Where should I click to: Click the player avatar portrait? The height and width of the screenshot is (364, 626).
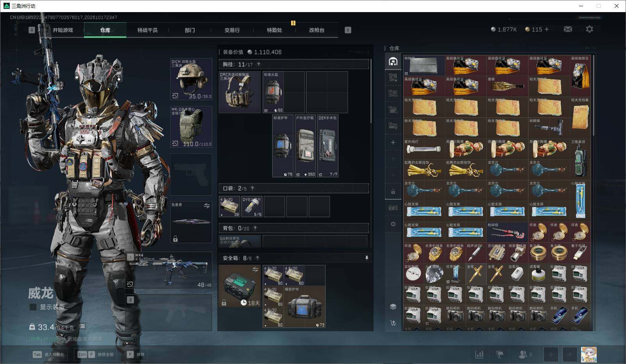[588, 354]
